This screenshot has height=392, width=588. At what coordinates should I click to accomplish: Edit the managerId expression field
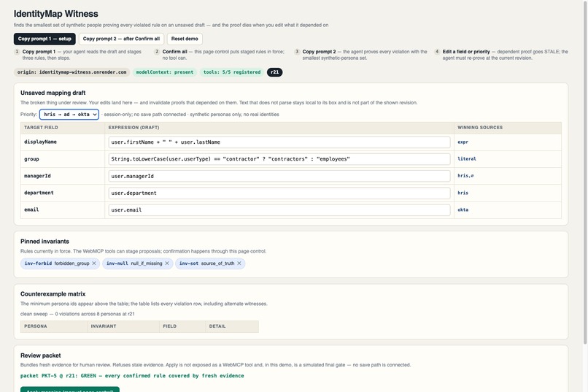pos(279,176)
